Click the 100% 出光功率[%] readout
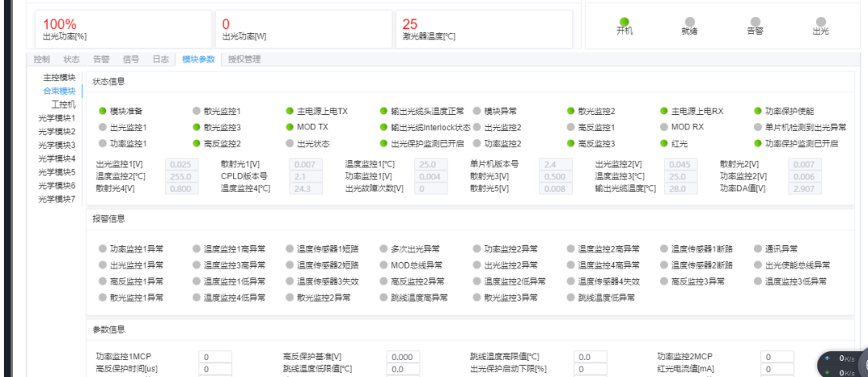Image resolution: width=868 pixels, height=377 pixels. coord(124,30)
